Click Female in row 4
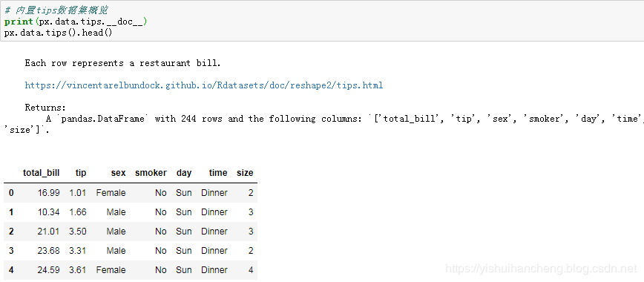This screenshot has height=282, width=644. click(111, 270)
